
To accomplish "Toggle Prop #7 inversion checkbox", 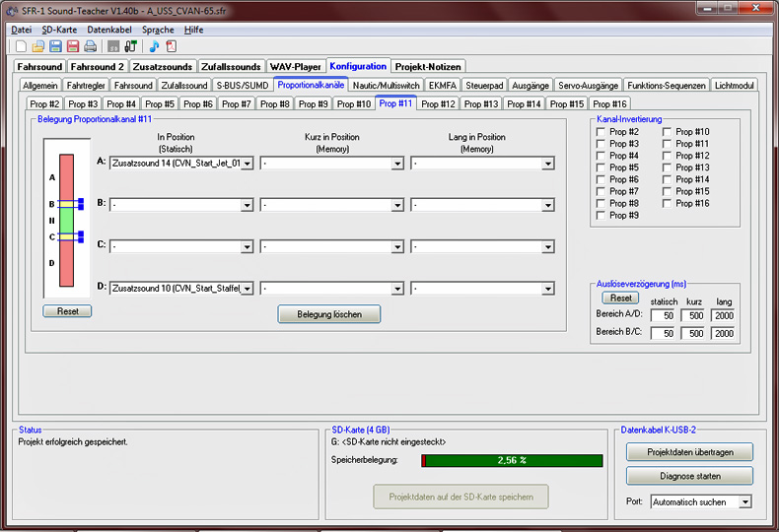I will 601,191.
